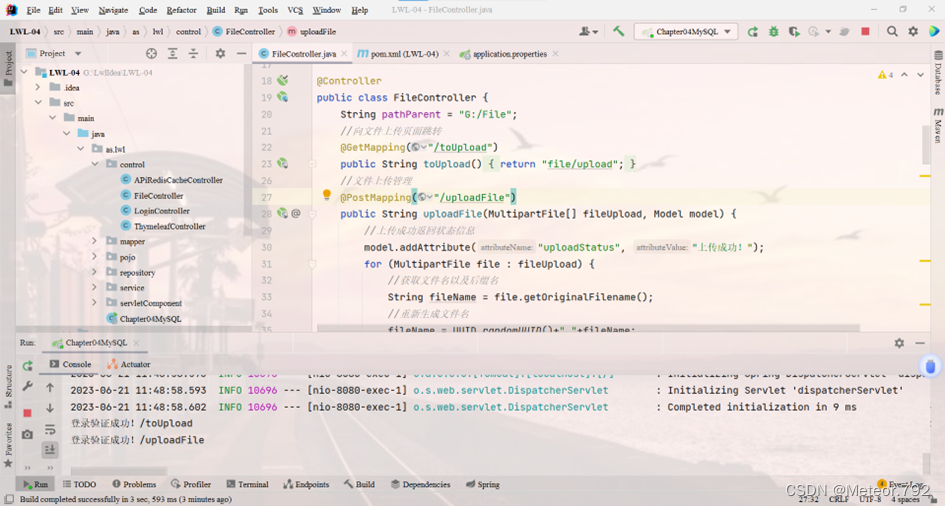Toggle the Structure tool window side tab
The image size is (945, 506).
coord(8,380)
